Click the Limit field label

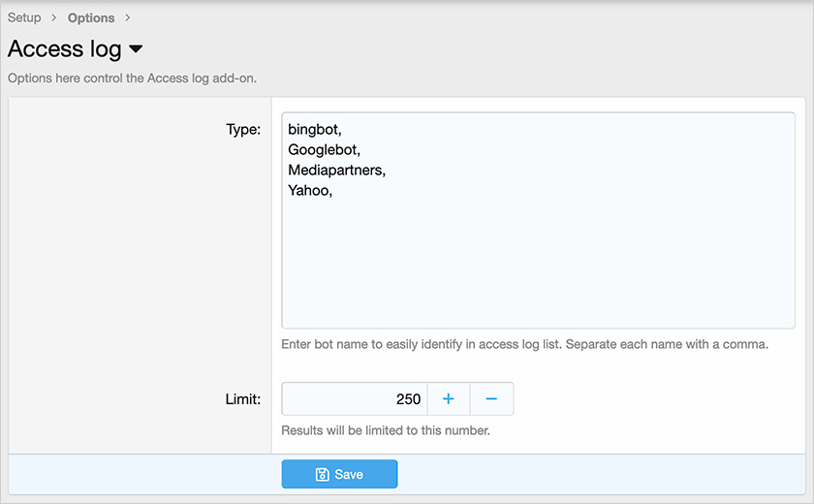pos(242,398)
